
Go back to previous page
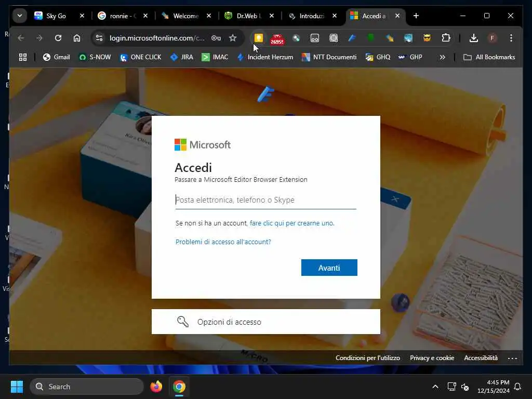21,38
